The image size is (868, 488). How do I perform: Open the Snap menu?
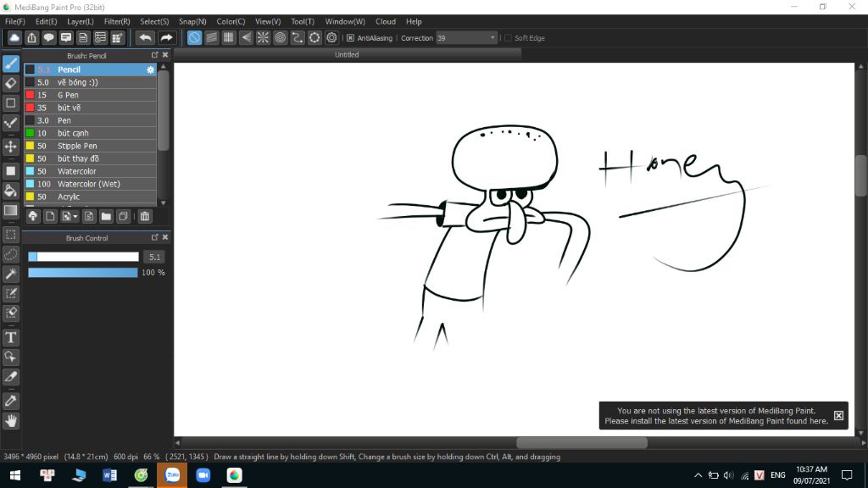(192, 21)
